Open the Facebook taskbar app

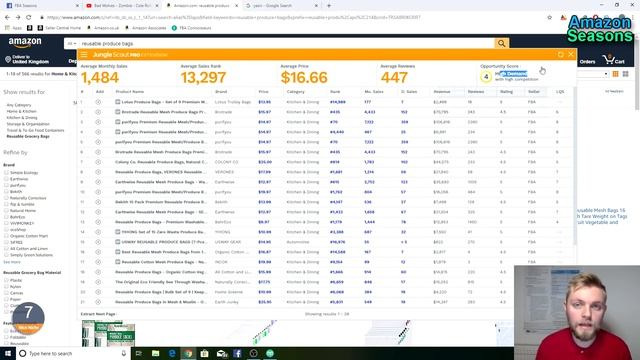click(x=237, y=353)
